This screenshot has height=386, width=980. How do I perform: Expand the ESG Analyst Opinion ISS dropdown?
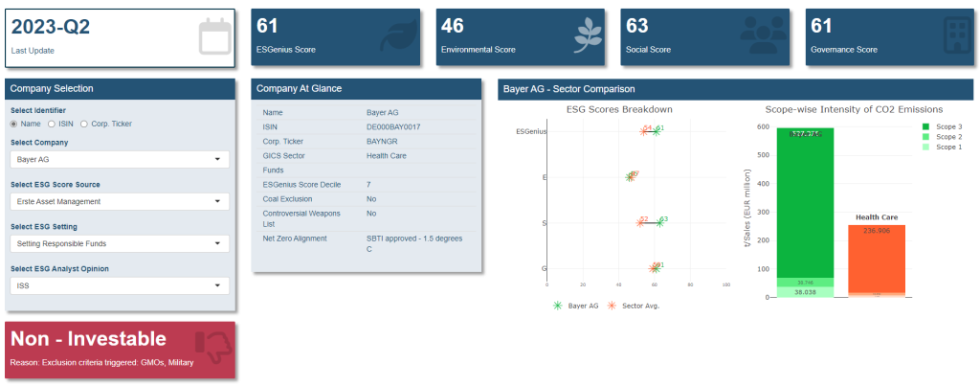(120, 285)
